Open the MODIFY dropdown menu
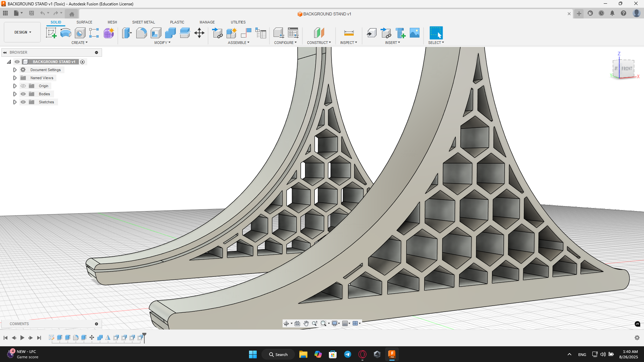 coord(162,43)
